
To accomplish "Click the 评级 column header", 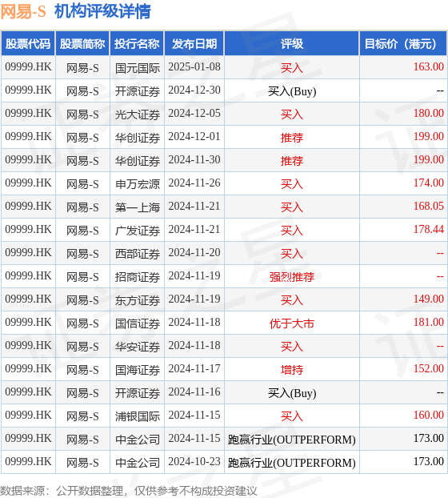I will click(291, 43).
